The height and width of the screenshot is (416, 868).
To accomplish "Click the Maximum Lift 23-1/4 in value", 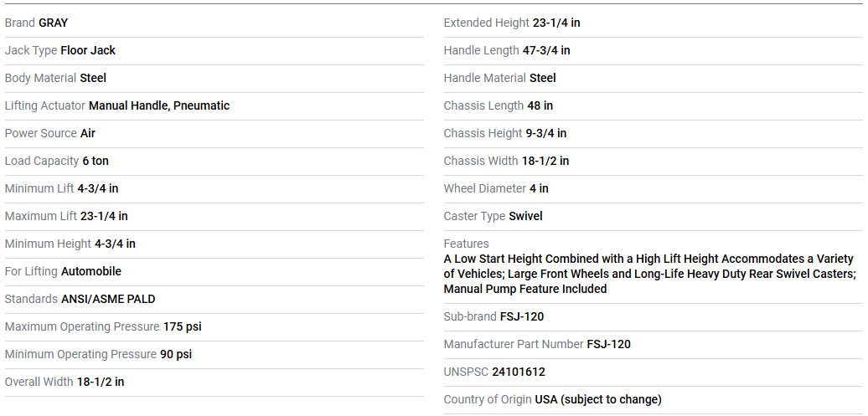I will pos(104,216).
